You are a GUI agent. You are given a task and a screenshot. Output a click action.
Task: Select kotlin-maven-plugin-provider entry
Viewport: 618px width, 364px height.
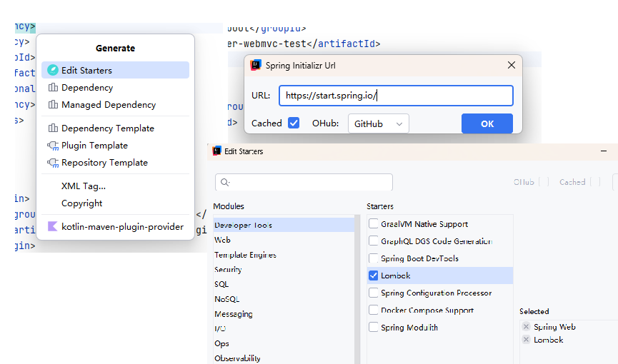115,226
